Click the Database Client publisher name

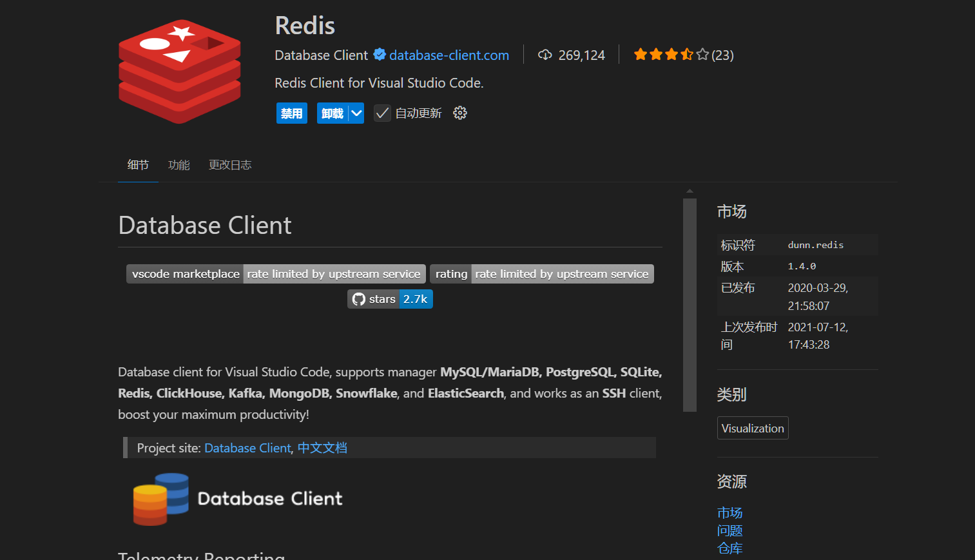pos(321,55)
